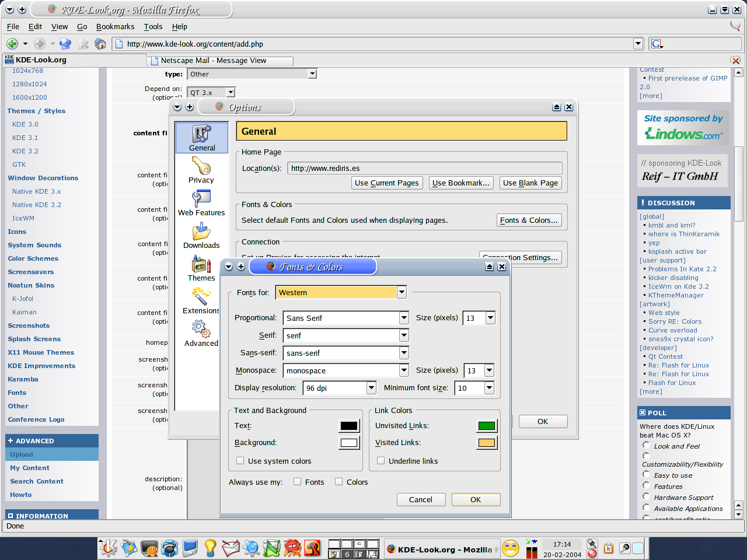Viewport: 747px width, 560px height.
Task: Launch the mail envelope icon in panel
Action: point(231,548)
